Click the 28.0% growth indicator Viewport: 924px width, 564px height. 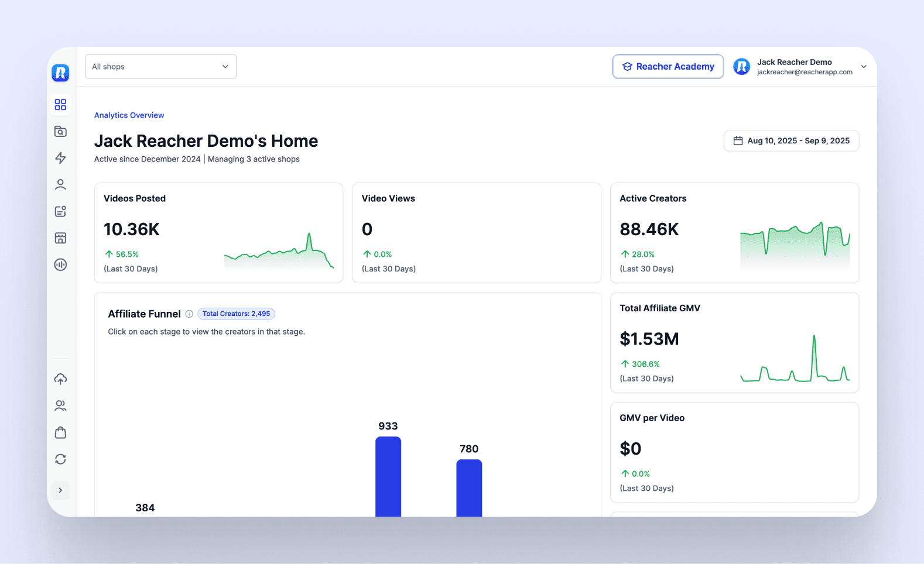click(638, 255)
